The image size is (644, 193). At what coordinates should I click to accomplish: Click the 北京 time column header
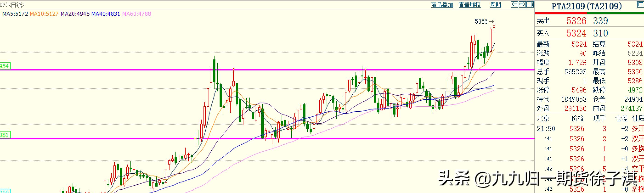click(543, 118)
